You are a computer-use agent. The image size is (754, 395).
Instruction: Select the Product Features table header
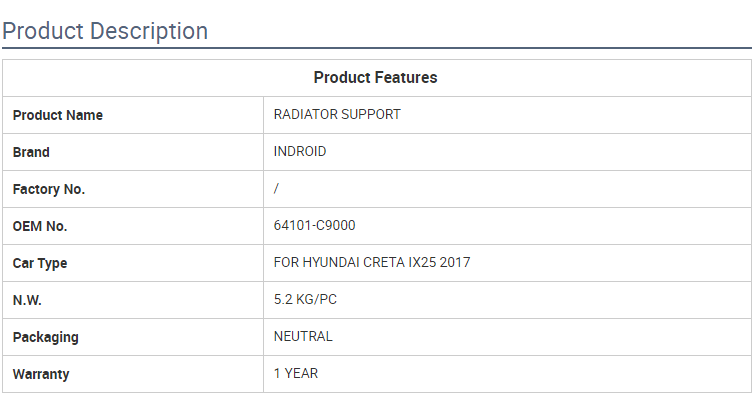point(377,78)
